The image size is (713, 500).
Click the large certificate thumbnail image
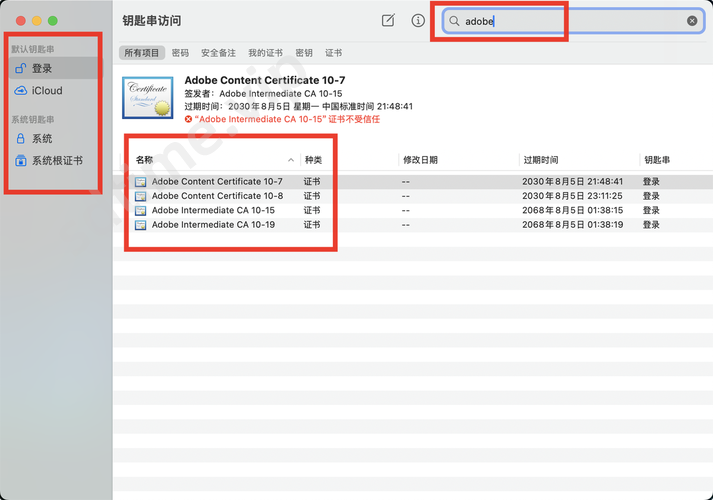tap(148, 98)
